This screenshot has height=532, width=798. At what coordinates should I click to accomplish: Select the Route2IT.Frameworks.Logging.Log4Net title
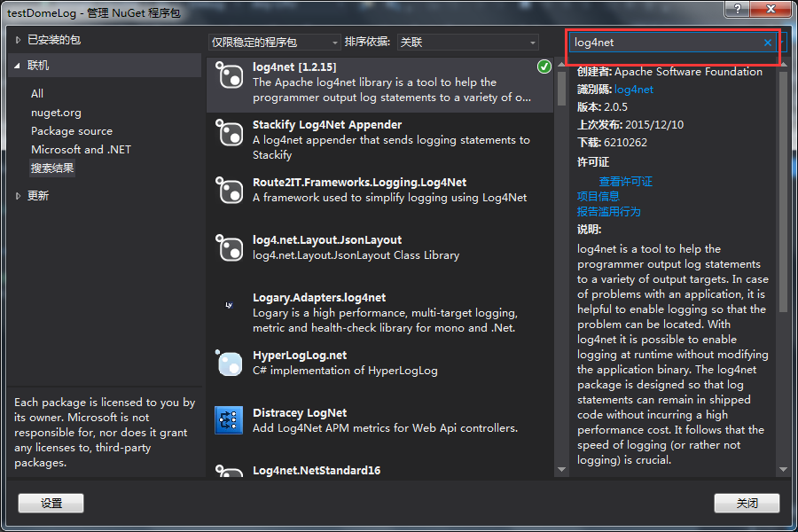tap(359, 183)
